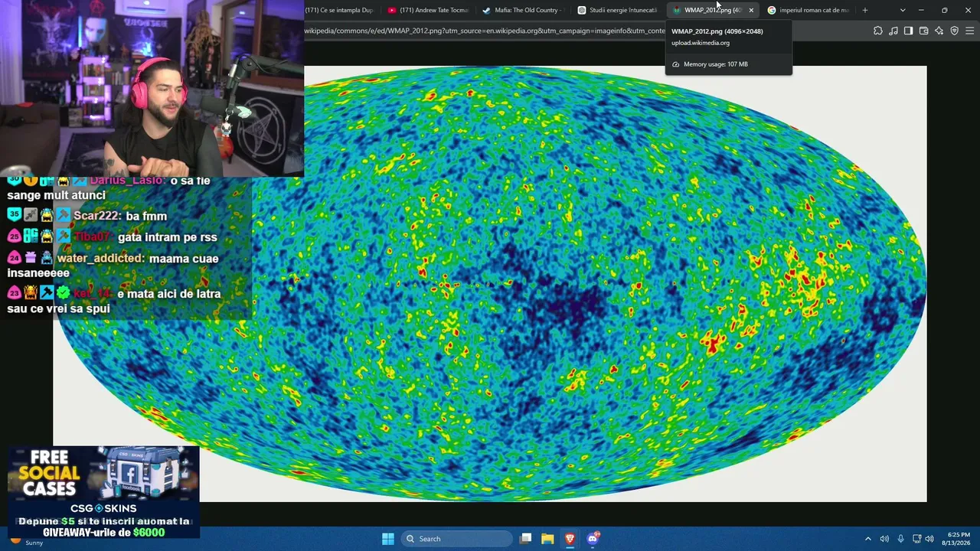The height and width of the screenshot is (551, 980).
Task: Click the streamer webcam overlay
Action: [152, 88]
